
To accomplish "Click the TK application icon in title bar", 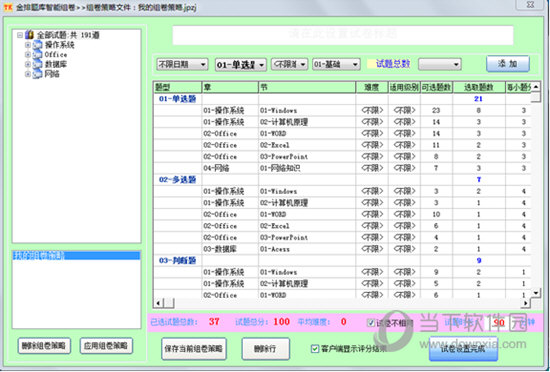I will pyautogui.click(x=8, y=7).
